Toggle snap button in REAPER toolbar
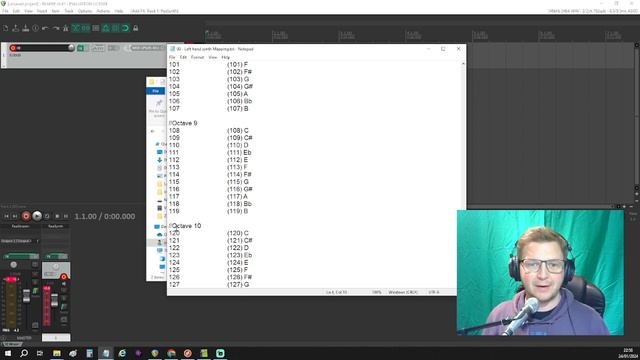This screenshot has height=360, width=640. coord(125,28)
